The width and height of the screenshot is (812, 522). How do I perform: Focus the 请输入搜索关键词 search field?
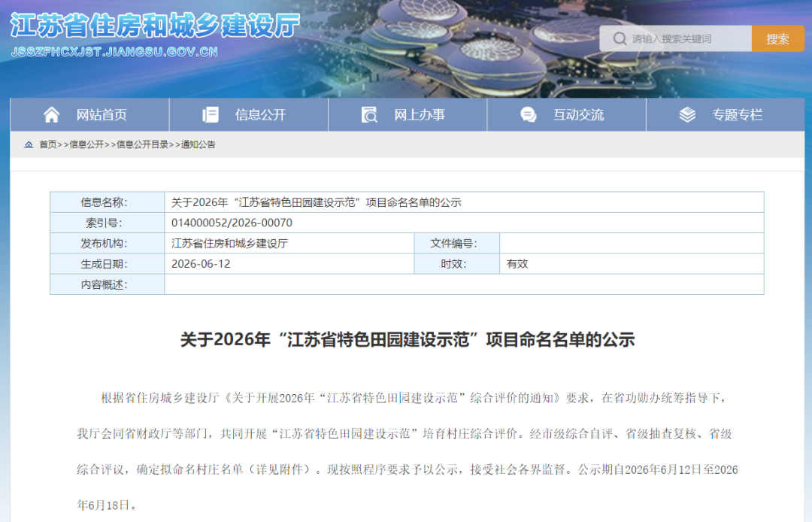point(675,39)
